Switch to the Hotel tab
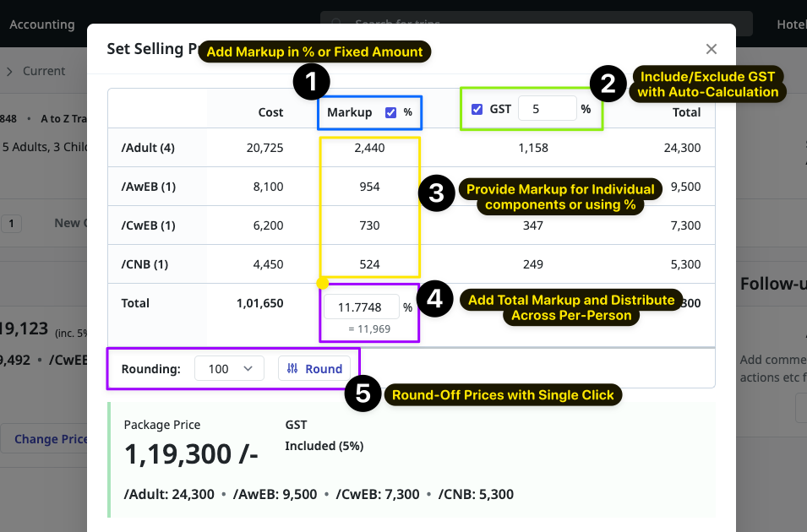807x532 pixels. tap(790, 24)
